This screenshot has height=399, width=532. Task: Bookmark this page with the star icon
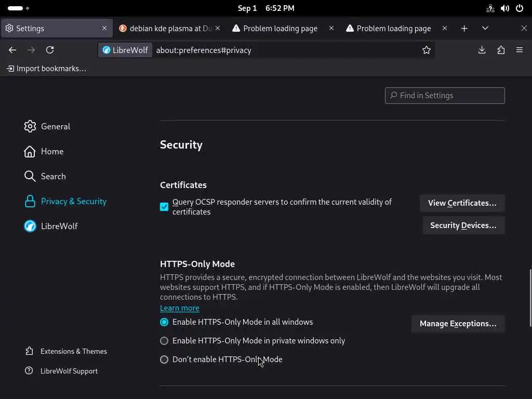(427, 50)
